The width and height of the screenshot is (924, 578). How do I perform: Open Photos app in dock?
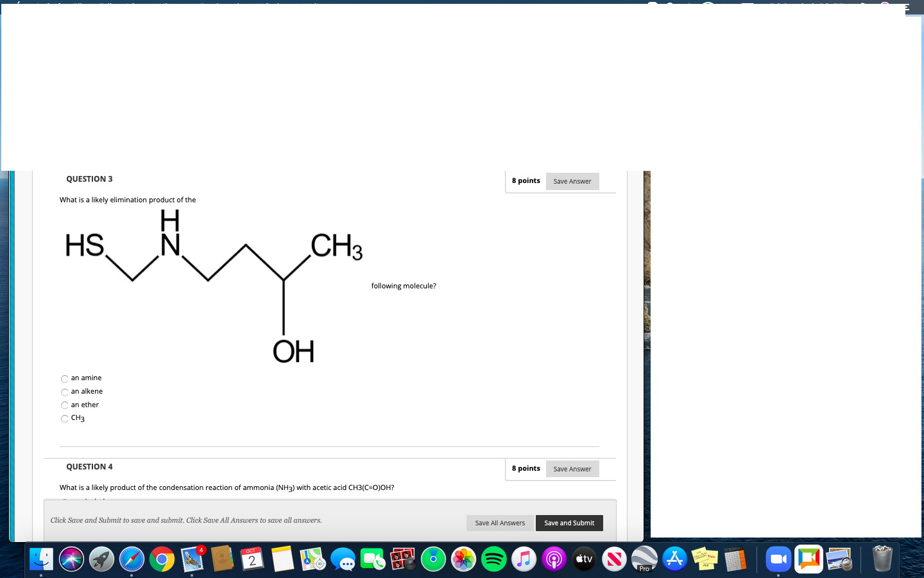[463, 559]
